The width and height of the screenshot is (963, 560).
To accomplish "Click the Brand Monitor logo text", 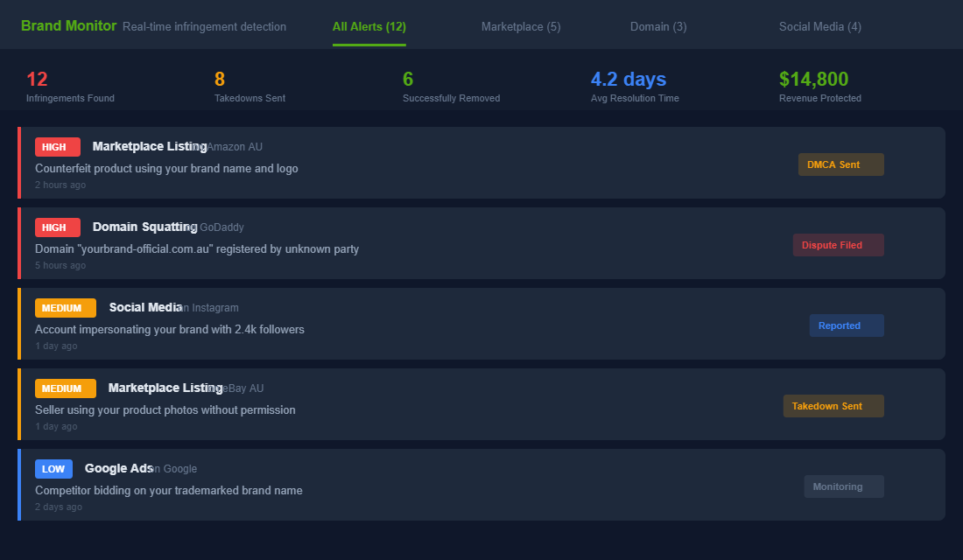I will coord(68,25).
